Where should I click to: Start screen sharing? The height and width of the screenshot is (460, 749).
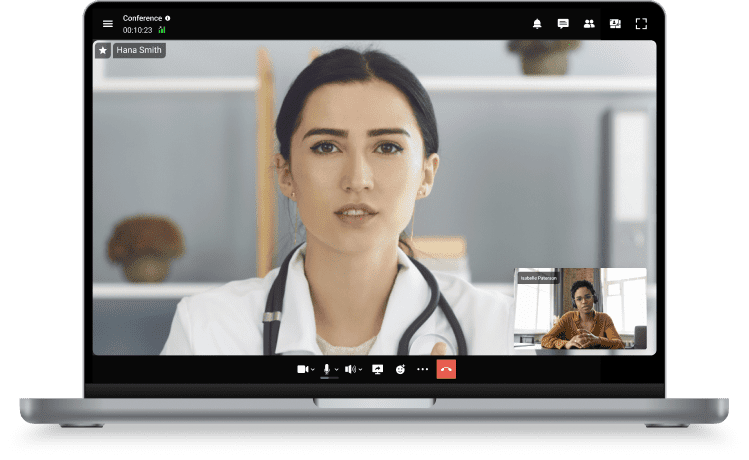[x=377, y=369]
